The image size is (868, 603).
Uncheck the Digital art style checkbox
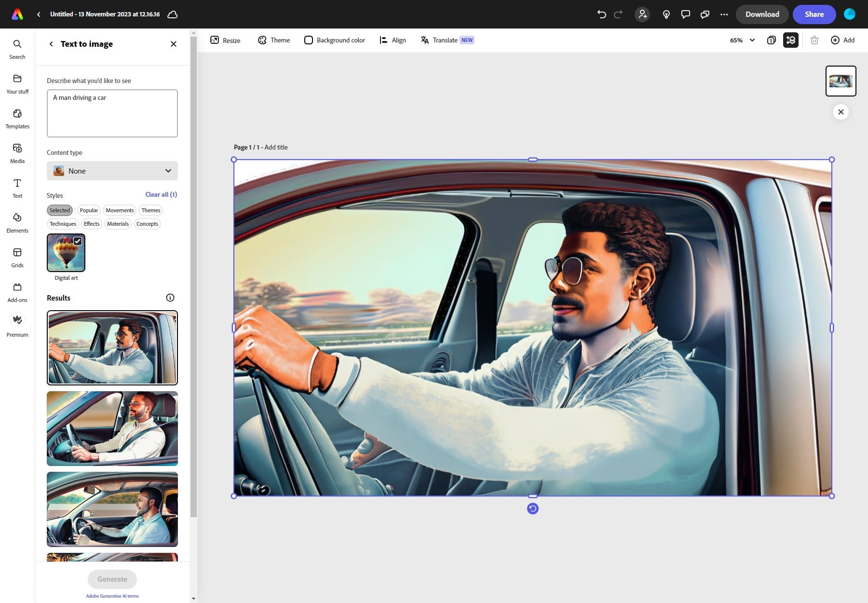point(78,240)
